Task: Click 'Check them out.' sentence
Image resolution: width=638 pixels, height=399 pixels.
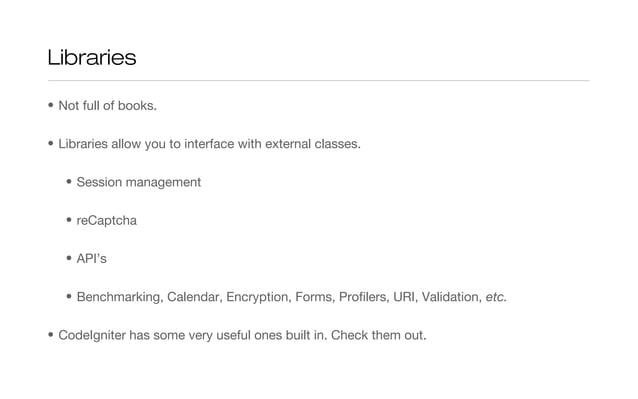Action: [378, 335]
